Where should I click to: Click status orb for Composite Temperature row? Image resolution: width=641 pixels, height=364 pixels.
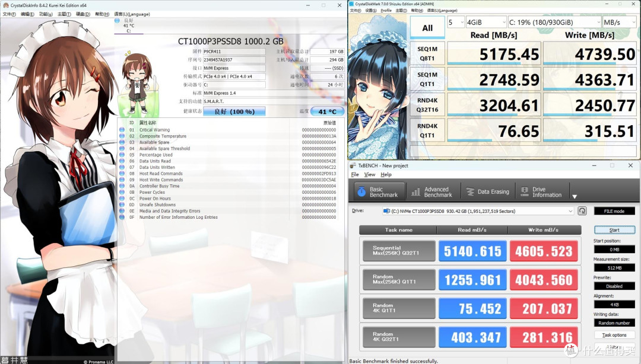(122, 136)
